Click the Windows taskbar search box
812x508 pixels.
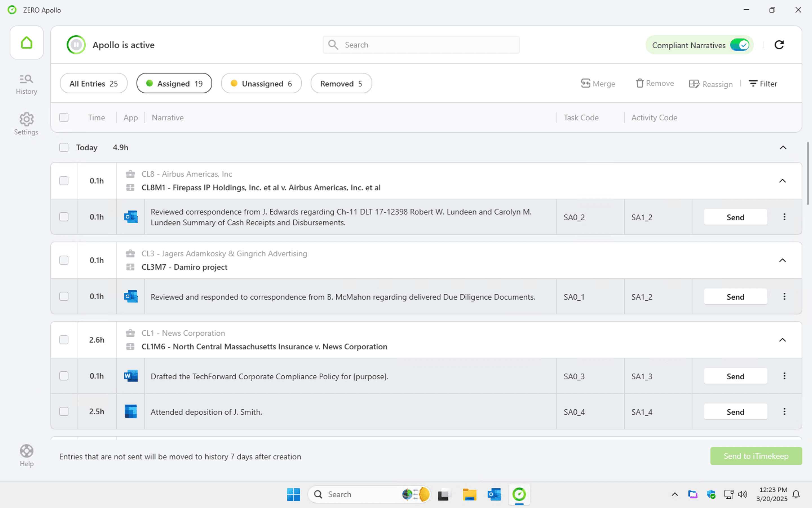[x=369, y=494]
